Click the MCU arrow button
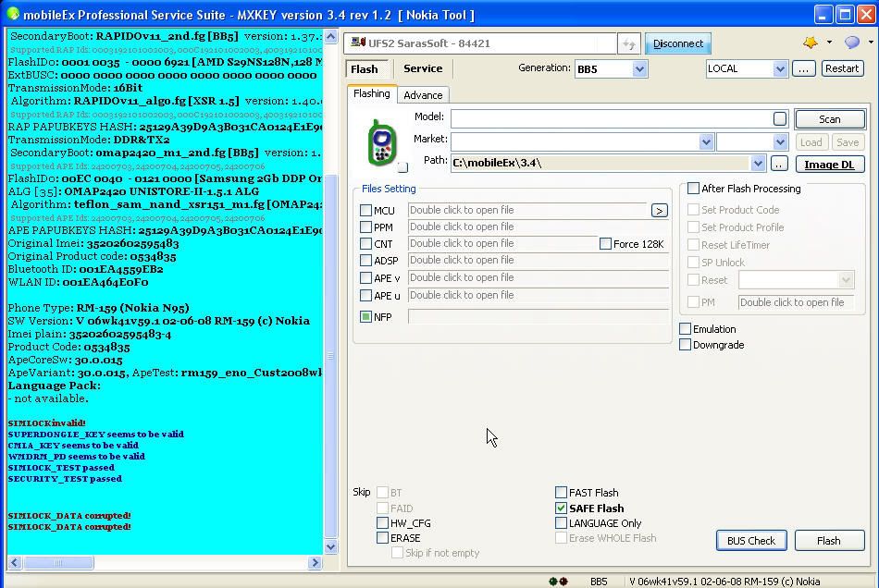This screenshot has height=588, width=879. tap(659, 211)
